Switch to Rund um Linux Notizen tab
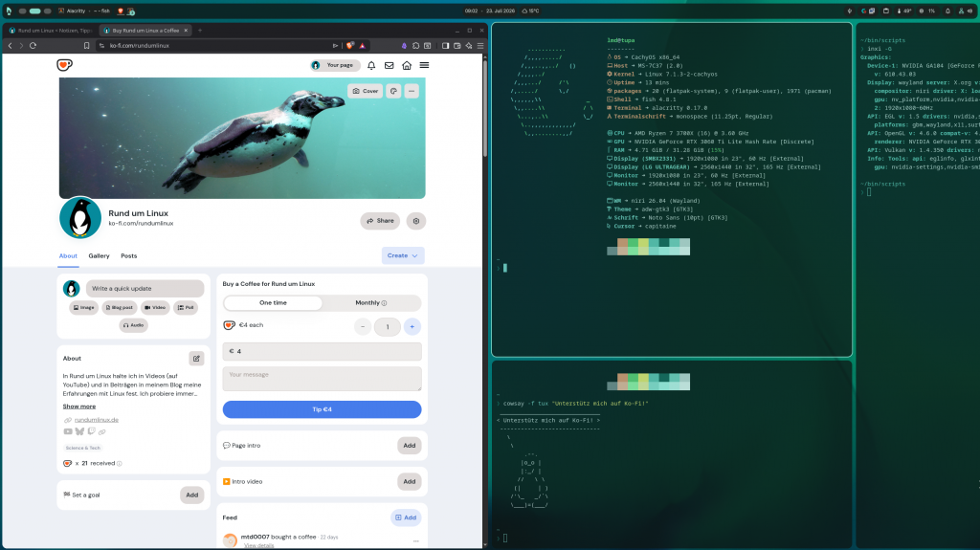980x550 pixels. tap(50, 30)
